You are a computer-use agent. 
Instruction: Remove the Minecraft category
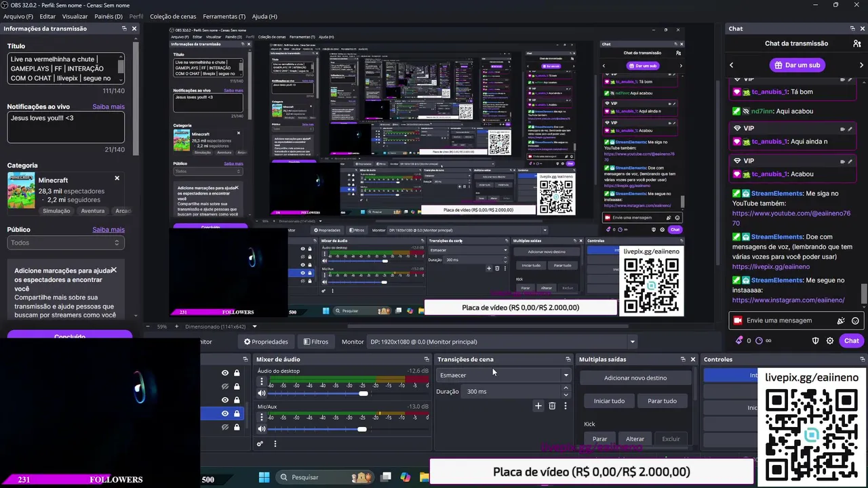click(x=117, y=178)
